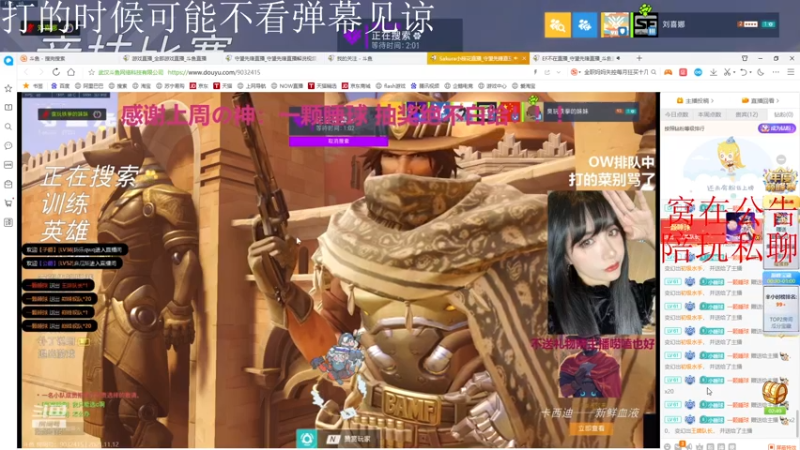Viewport: 800px width, 450px height.
Task: Switch to the 游戏直播_全部游戏直播 tab
Action: tap(169, 59)
